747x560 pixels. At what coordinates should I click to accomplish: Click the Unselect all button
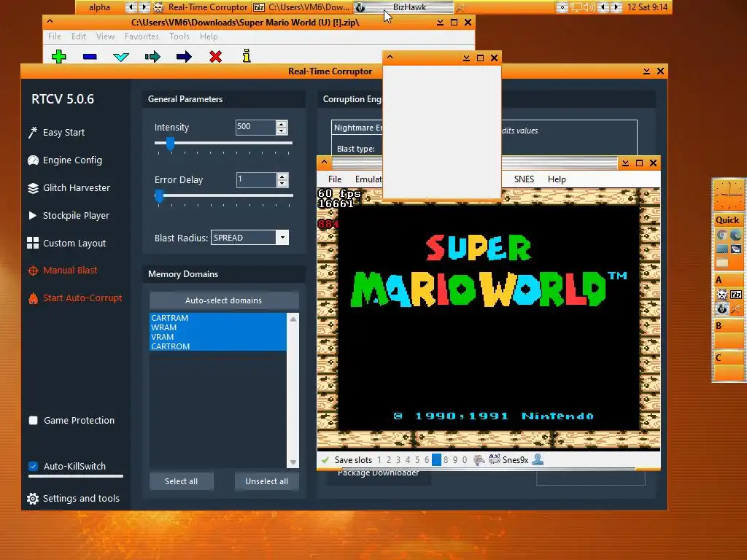pyautogui.click(x=267, y=481)
